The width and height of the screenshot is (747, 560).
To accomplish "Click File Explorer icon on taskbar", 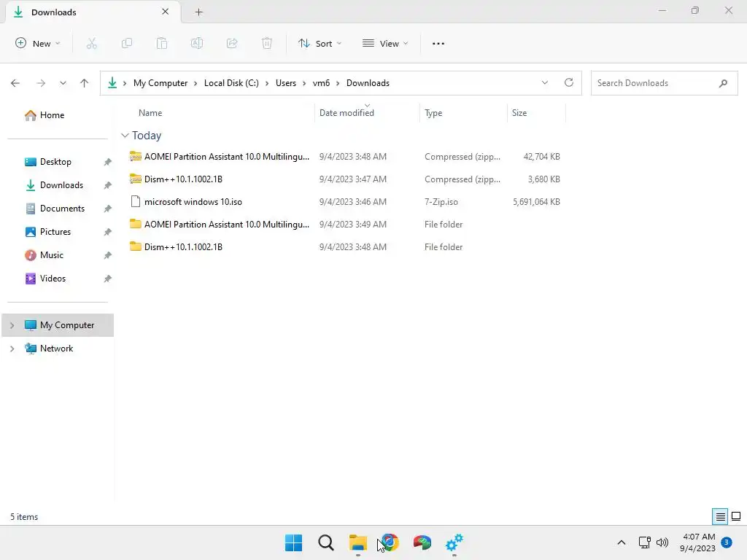I will click(x=357, y=542).
